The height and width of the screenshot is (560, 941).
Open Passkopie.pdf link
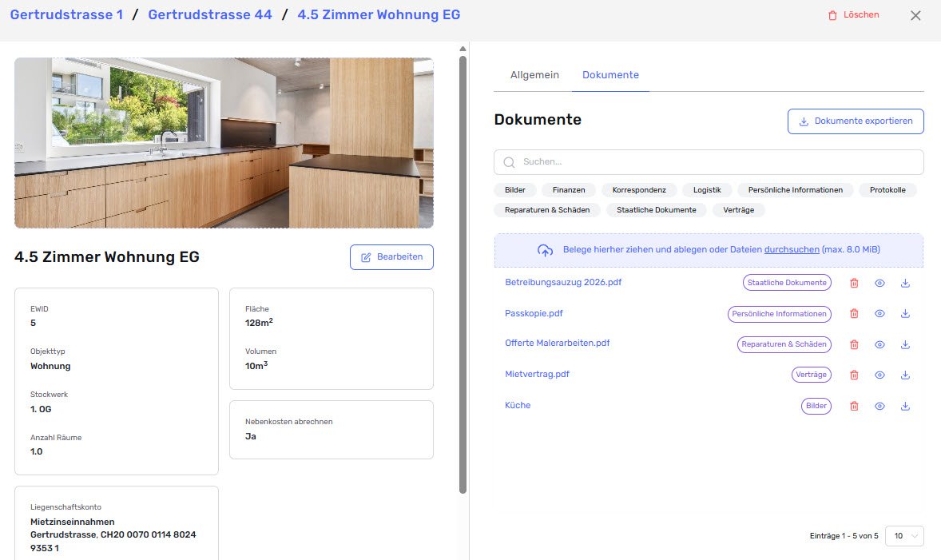pyautogui.click(x=534, y=313)
